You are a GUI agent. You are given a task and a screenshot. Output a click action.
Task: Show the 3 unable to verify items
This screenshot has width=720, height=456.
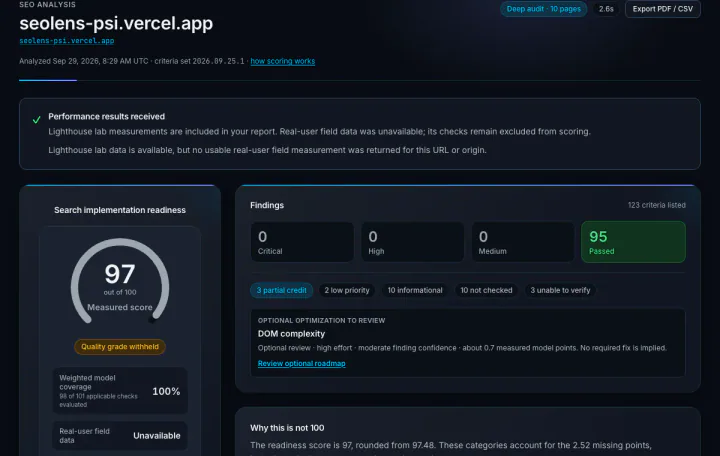click(x=560, y=290)
